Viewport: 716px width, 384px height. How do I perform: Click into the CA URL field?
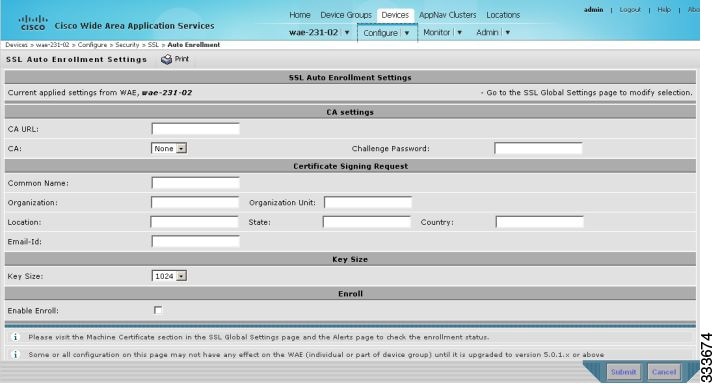195,129
